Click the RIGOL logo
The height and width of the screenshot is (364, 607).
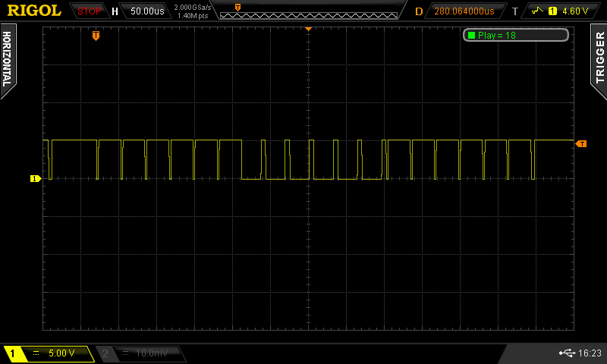pyautogui.click(x=34, y=11)
